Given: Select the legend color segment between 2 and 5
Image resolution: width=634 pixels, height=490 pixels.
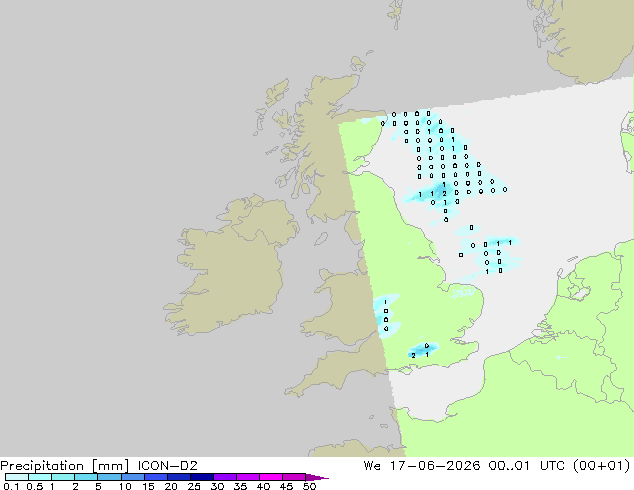Looking at the screenshot, I should click(x=86, y=477).
